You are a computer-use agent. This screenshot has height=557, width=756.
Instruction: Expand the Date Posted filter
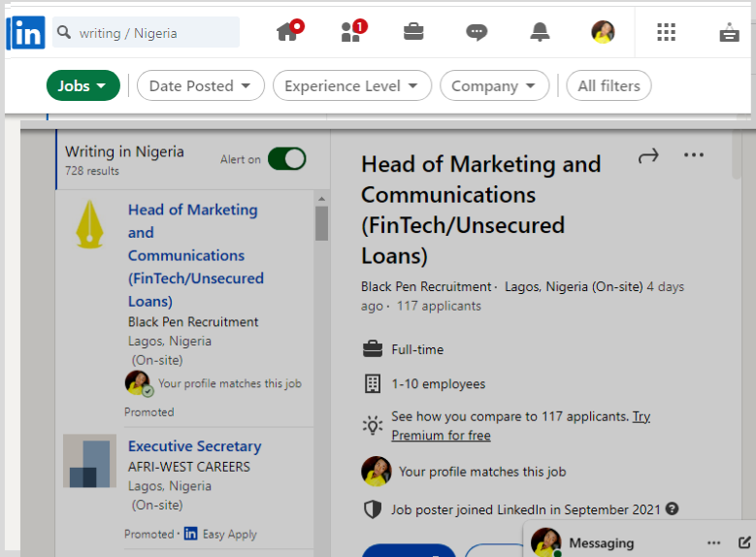coord(201,85)
